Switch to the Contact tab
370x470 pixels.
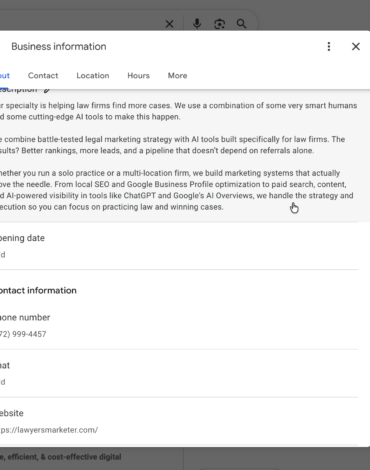click(43, 76)
